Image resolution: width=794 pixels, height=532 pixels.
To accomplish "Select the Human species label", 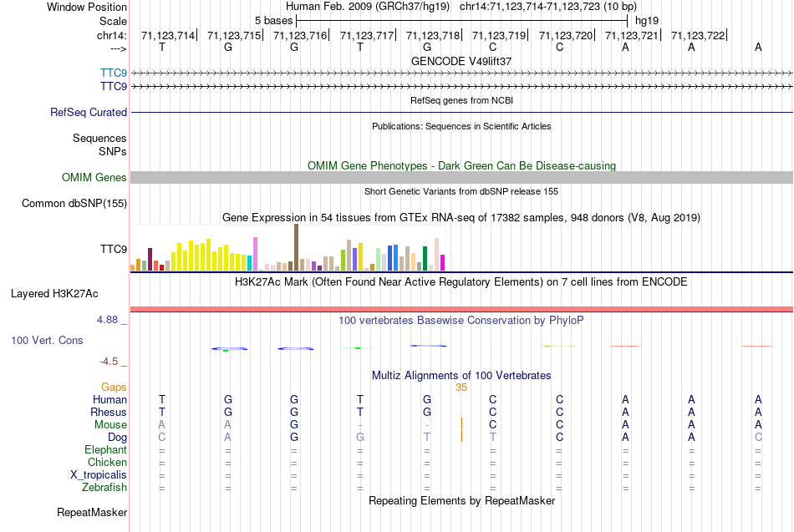I will (x=109, y=400).
